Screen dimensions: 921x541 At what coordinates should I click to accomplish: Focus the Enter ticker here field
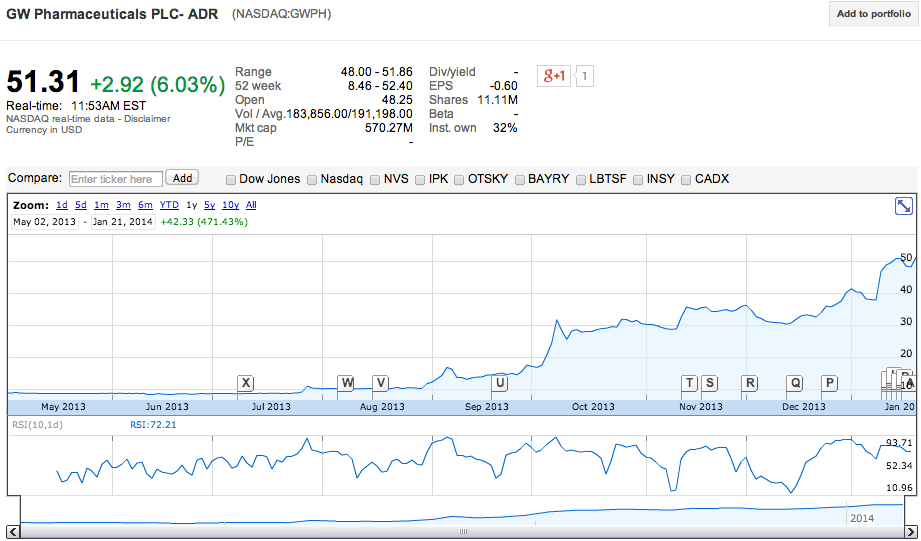click(116, 179)
